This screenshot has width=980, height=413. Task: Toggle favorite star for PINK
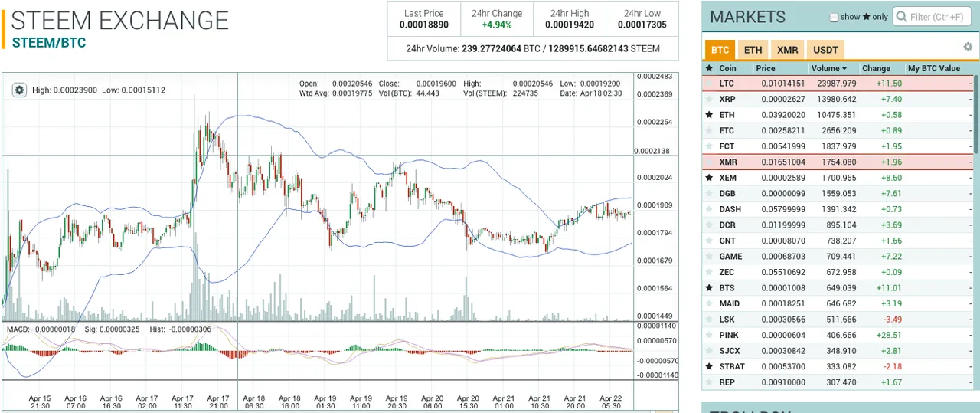709,335
